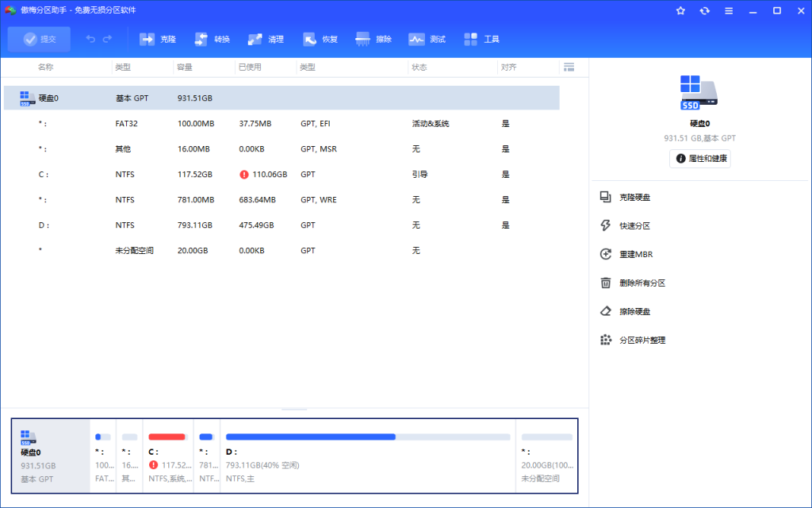
Task: Open the hamburger menu in title bar
Action: click(x=729, y=10)
